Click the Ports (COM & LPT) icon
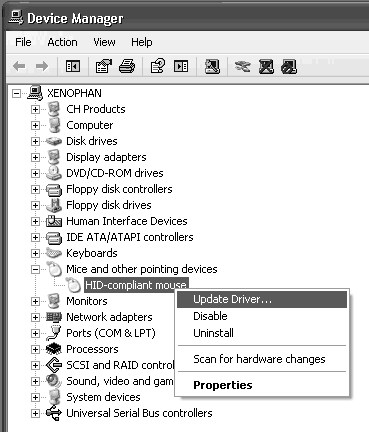This screenshot has height=432, width=369. point(54,333)
